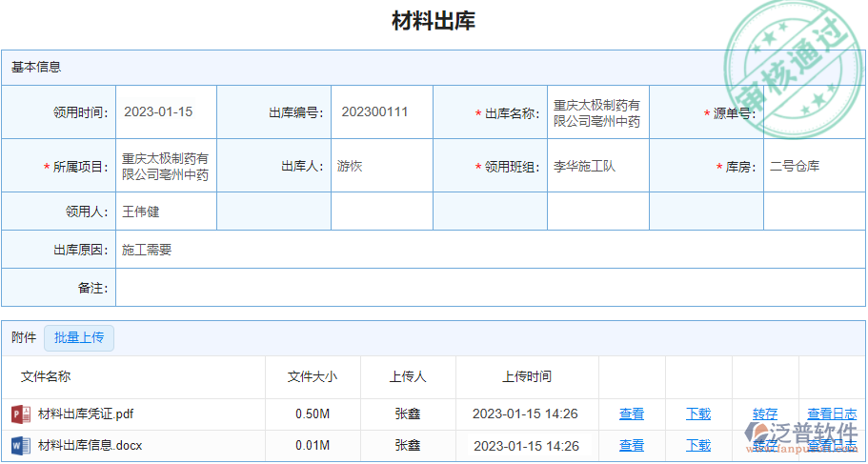868x464 pixels.
Task: Click the 上传时间 column header
Action: point(527,377)
